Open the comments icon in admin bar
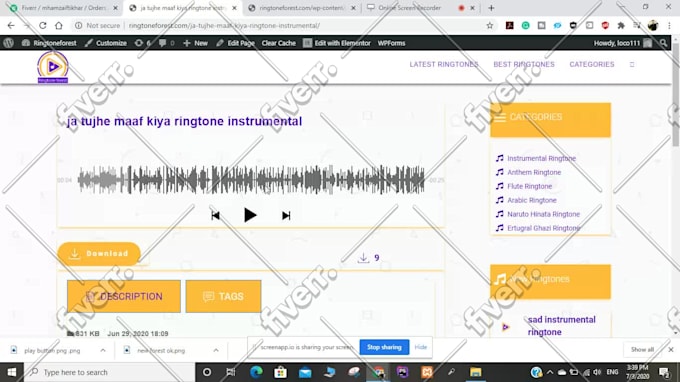 (167, 43)
